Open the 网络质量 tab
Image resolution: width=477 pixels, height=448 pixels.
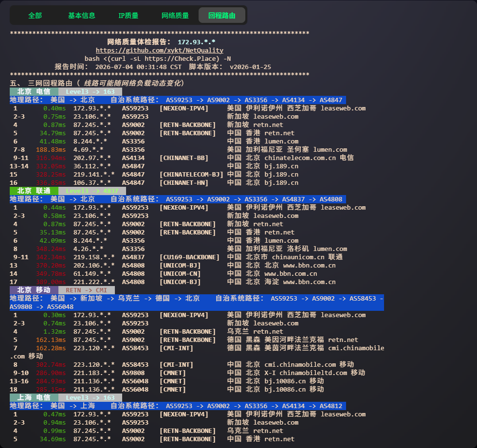tap(175, 16)
